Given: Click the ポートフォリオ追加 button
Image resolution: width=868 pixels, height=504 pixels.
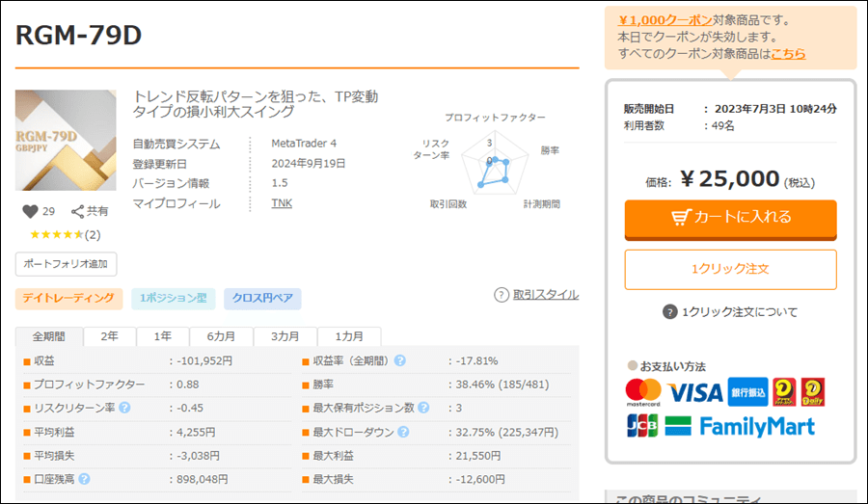Looking at the screenshot, I should [x=67, y=264].
